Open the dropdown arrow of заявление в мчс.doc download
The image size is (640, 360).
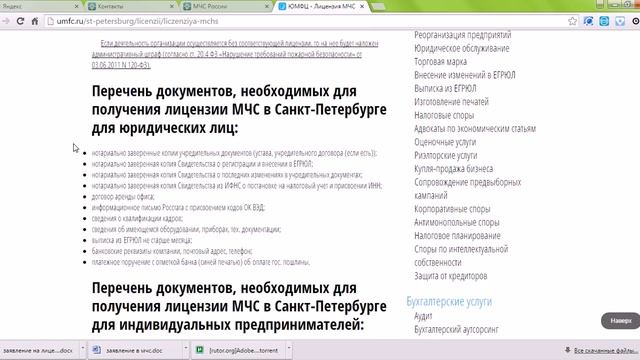(186, 349)
